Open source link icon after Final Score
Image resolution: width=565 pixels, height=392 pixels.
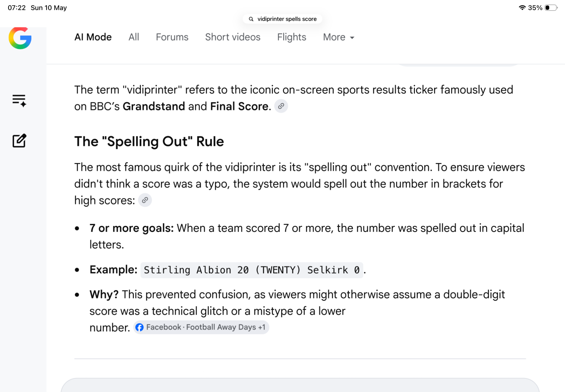tap(281, 106)
